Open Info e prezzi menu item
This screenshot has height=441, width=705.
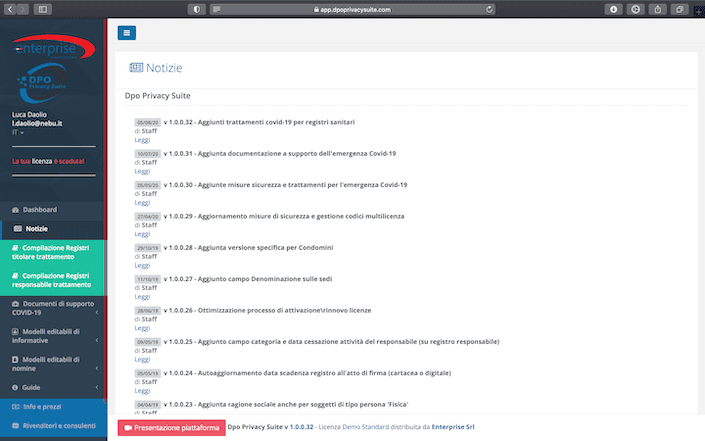pyautogui.click(x=53, y=407)
